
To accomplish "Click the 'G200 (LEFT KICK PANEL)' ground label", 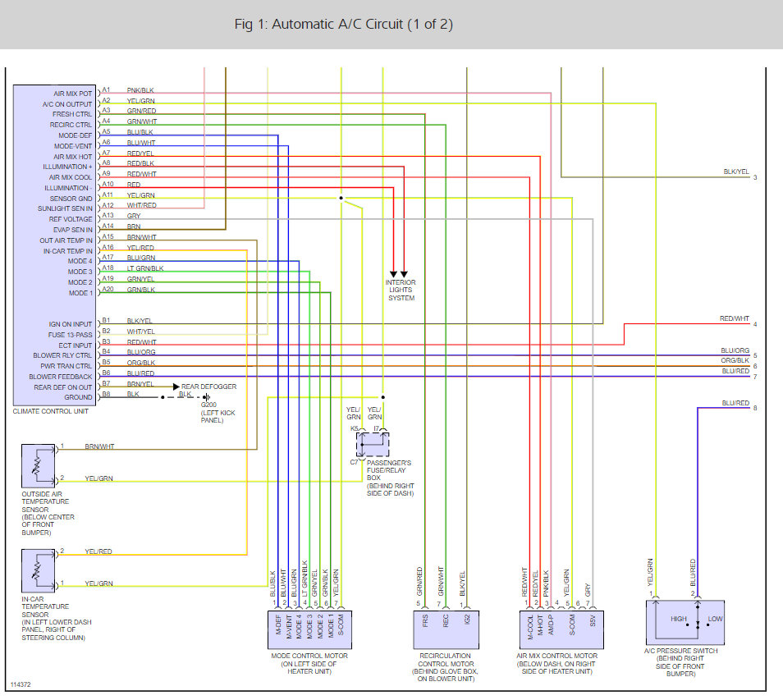I will 217,413.
